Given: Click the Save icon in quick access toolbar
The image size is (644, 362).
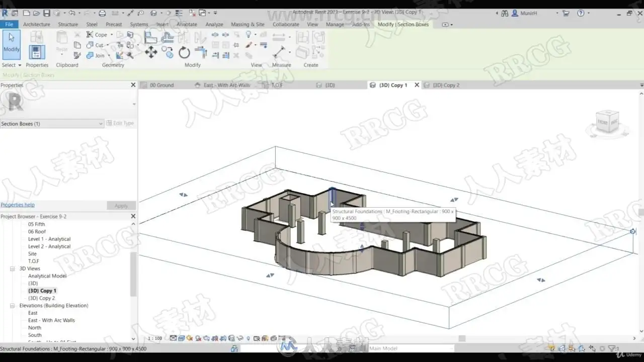Looking at the screenshot, I should (46, 13).
